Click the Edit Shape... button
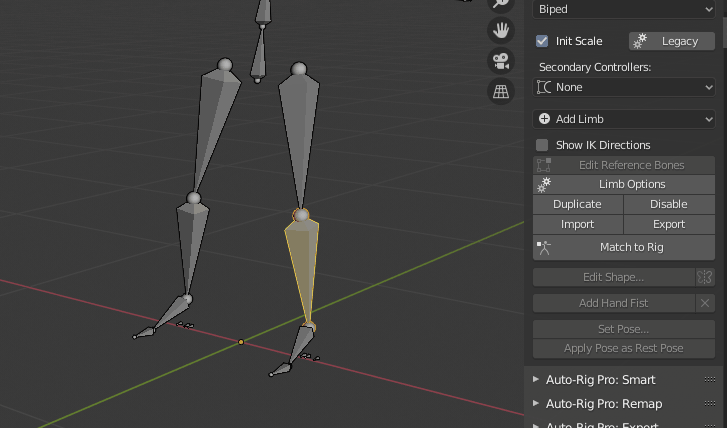 coord(613,277)
